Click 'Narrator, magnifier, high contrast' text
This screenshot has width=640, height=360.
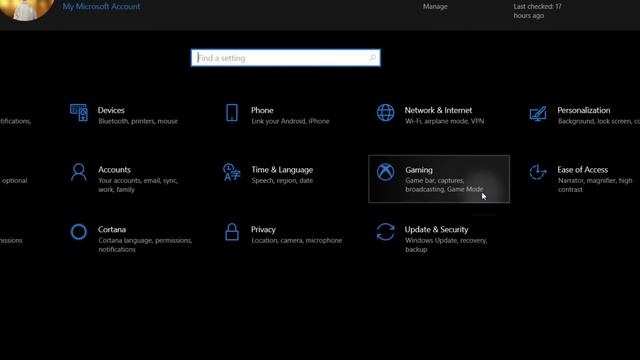click(x=595, y=185)
